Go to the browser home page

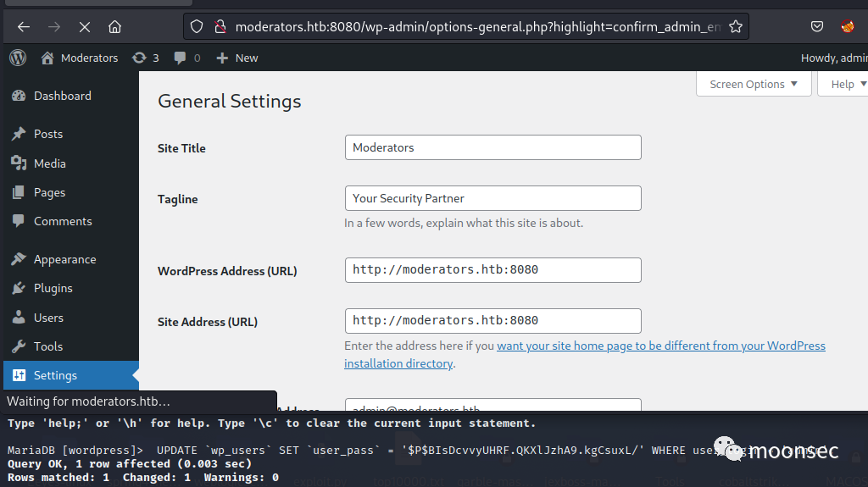coord(114,27)
